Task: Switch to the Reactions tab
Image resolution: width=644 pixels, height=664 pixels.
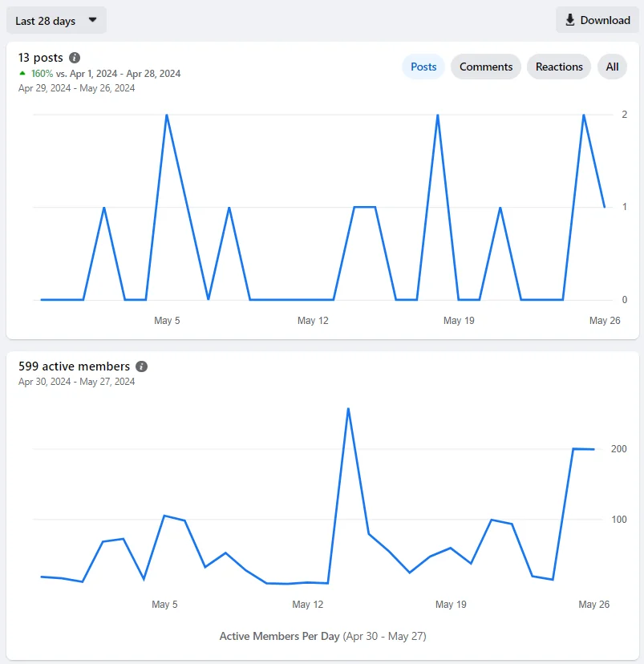Action: point(559,67)
